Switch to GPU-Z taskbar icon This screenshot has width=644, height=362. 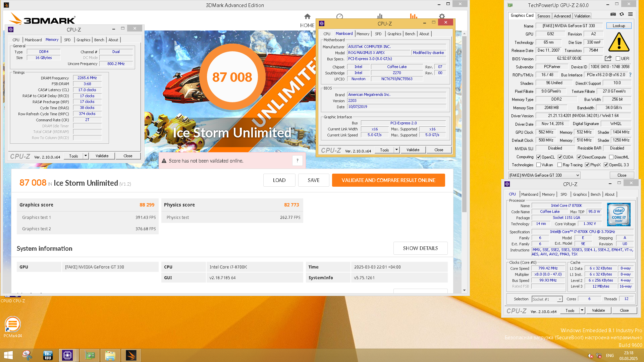click(90, 355)
